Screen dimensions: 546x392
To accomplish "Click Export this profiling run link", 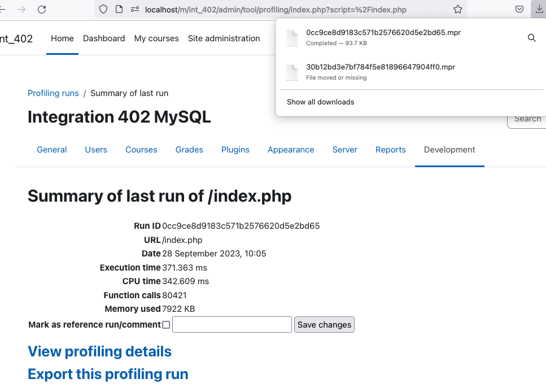I will [108, 374].
